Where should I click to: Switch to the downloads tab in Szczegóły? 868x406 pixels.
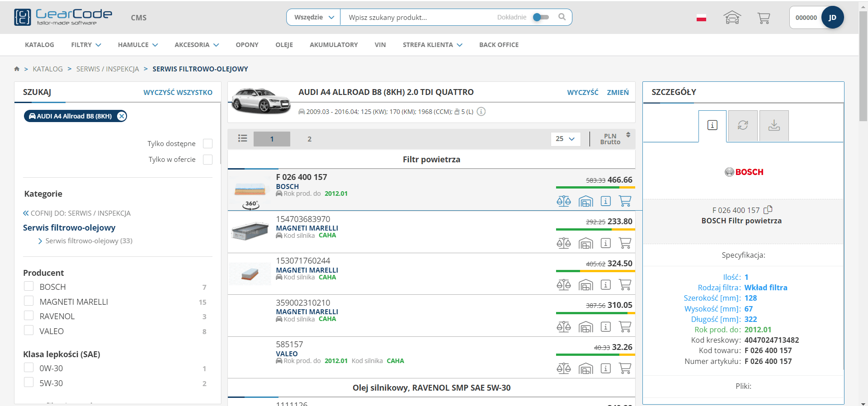pyautogui.click(x=774, y=126)
